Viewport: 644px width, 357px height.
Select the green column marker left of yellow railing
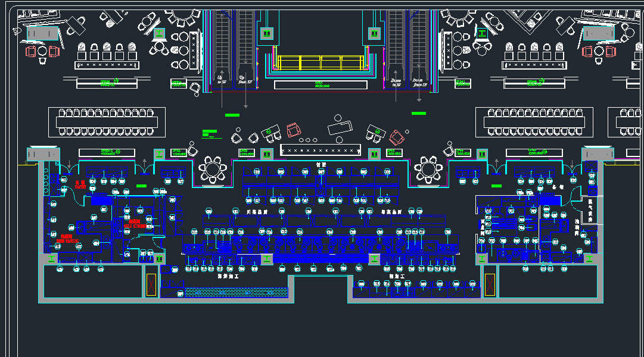click(x=266, y=33)
